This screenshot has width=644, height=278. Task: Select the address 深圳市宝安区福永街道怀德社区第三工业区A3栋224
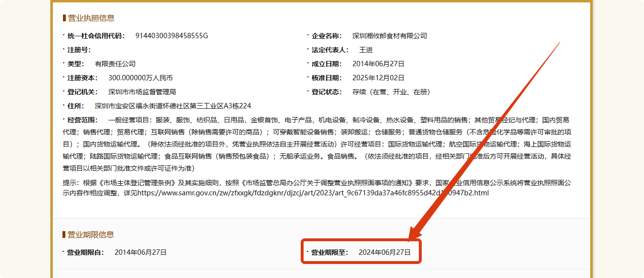(x=173, y=106)
